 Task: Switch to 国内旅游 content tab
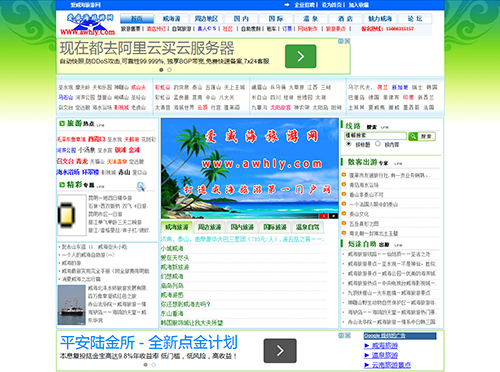point(242,227)
